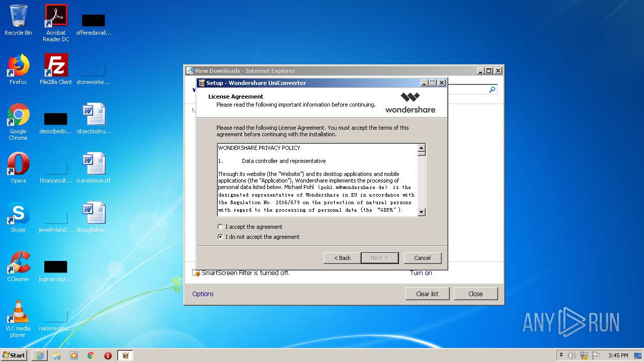This screenshot has height=362, width=644.
Task: Open the Recycle Bin desktop icon
Action: click(18, 21)
